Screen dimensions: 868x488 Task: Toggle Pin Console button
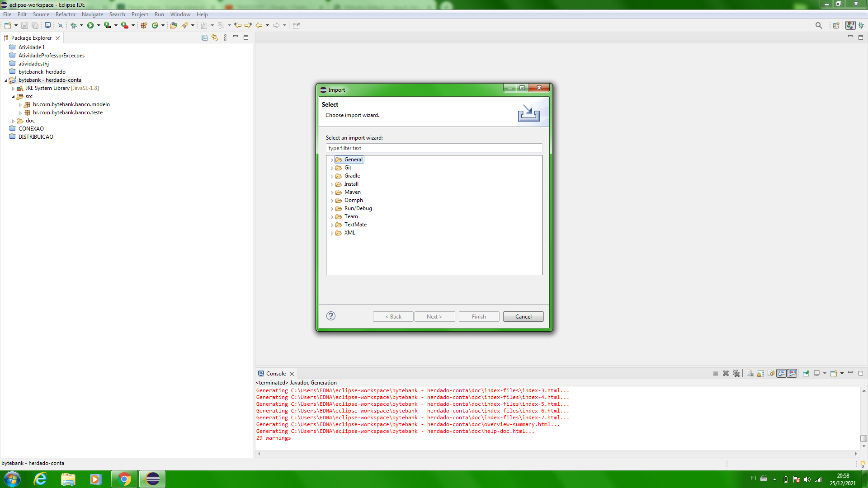point(806,373)
